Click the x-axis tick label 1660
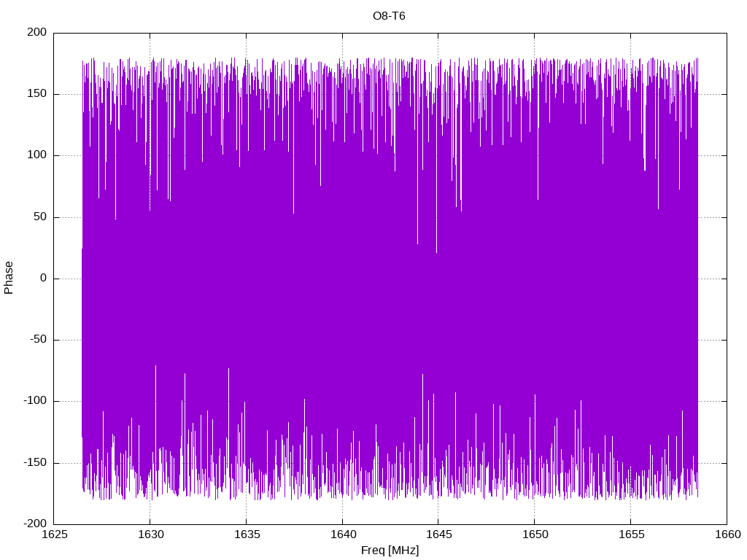The image size is (747, 560). coord(727,534)
